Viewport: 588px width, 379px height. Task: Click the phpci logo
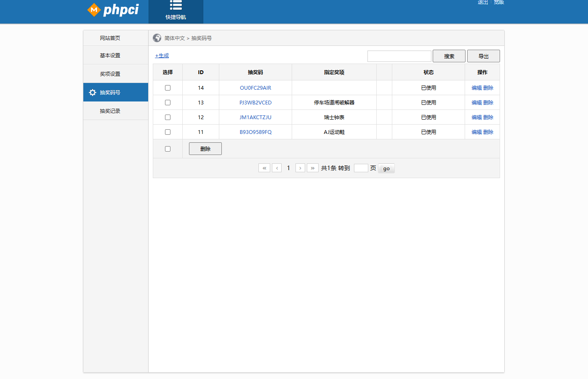pyautogui.click(x=114, y=11)
